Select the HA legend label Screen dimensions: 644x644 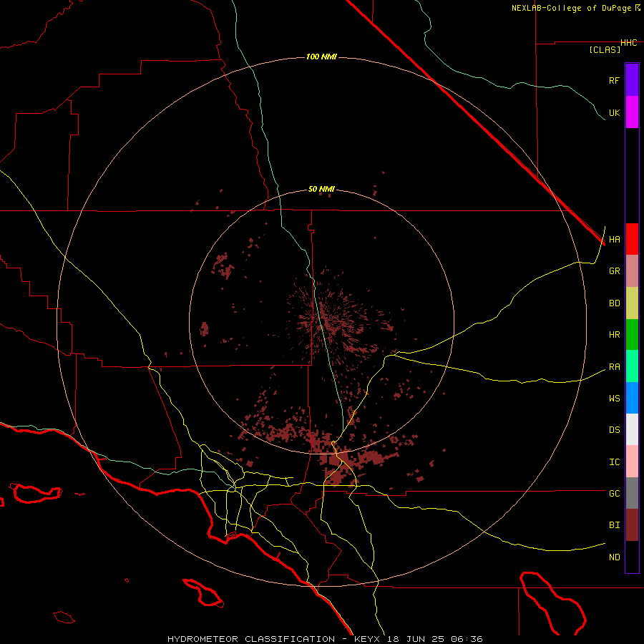614,240
